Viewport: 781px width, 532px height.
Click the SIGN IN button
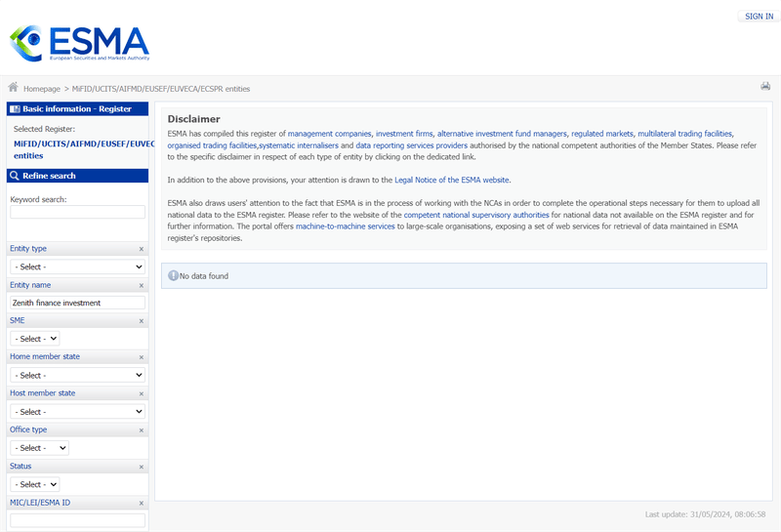pos(760,17)
